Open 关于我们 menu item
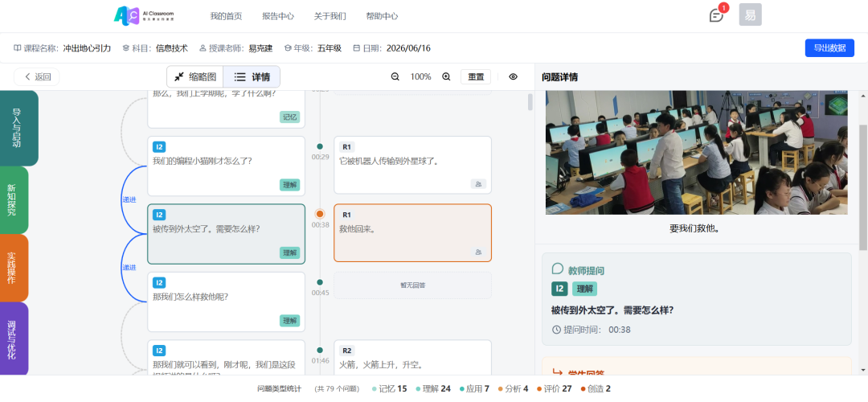 click(x=330, y=16)
